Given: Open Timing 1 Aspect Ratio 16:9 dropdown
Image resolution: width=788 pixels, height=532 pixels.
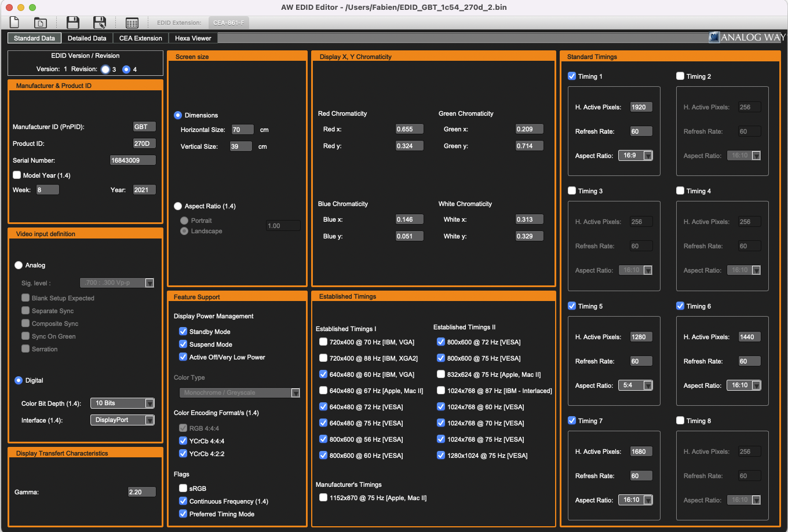Looking at the screenshot, I should coord(636,156).
